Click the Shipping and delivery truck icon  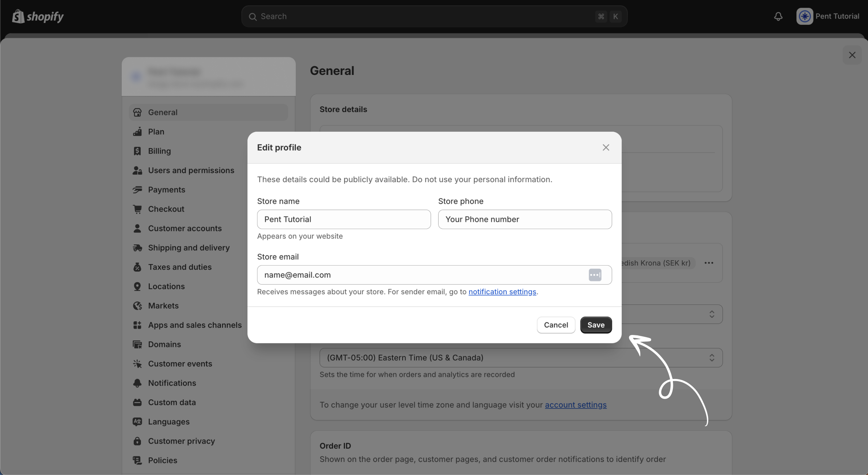click(x=137, y=248)
